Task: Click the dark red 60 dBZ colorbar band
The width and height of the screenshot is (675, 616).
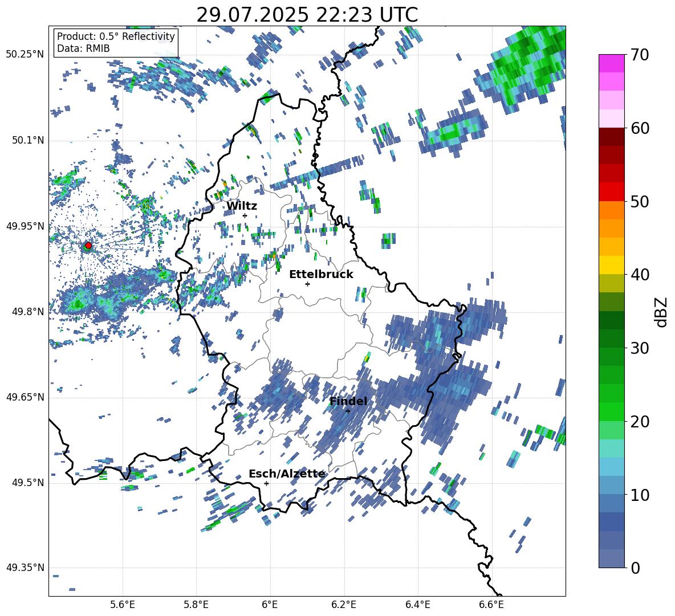Action: [611, 137]
